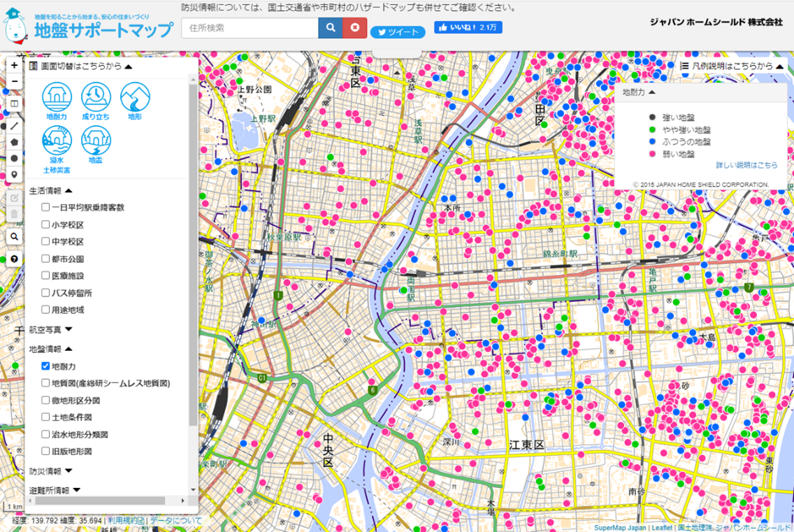Expand the 避難所情報 section
Image resolution: width=794 pixels, height=532 pixels.
point(77,490)
